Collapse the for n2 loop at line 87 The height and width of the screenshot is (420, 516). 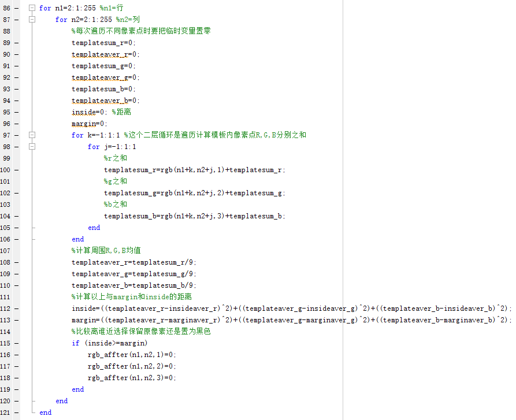click(32, 20)
